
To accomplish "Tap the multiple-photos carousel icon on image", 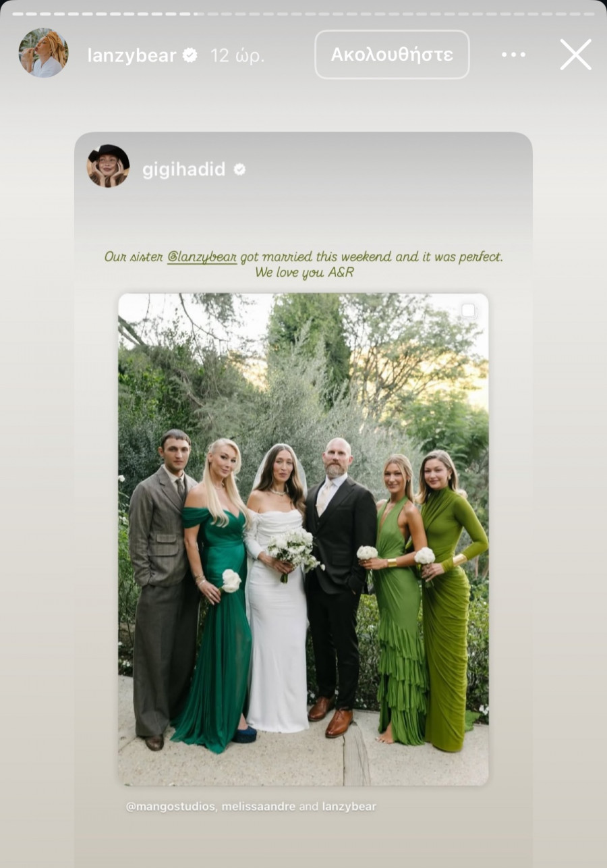I will pos(468,311).
